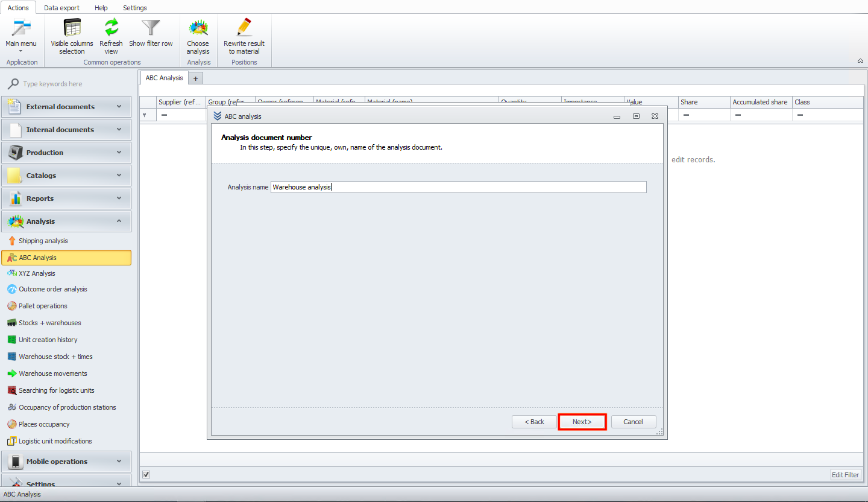Open Warehouse movements
The width and height of the screenshot is (868, 502).
tap(53, 373)
